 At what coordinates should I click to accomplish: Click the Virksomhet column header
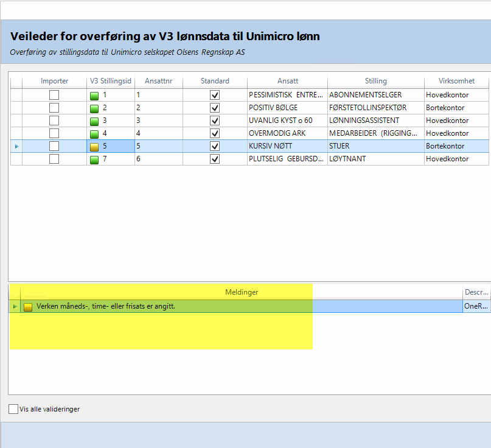click(456, 81)
